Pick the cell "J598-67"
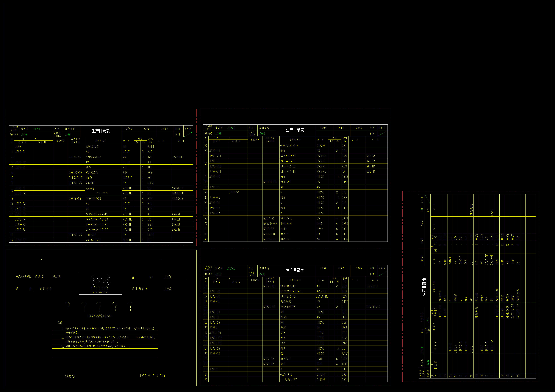 pyautogui.click(x=215, y=208)
